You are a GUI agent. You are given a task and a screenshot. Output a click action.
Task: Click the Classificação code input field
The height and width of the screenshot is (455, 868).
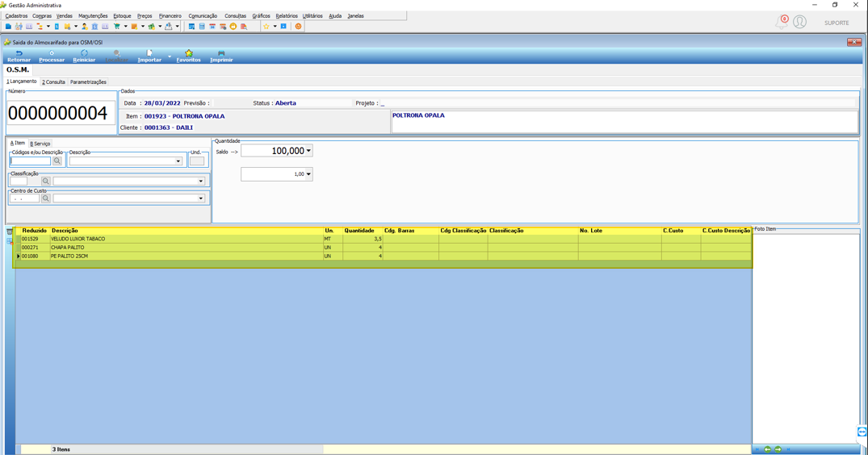(x=19, y=181)
